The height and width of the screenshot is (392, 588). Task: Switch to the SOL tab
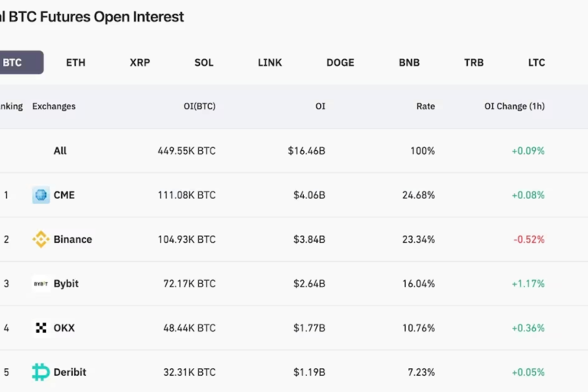click(204, 63)
